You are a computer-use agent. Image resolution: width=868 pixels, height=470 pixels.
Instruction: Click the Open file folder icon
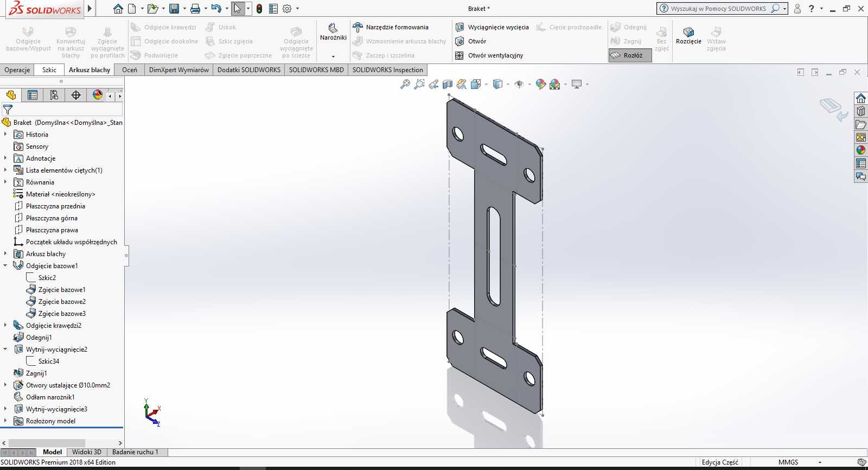pos(152,9)
